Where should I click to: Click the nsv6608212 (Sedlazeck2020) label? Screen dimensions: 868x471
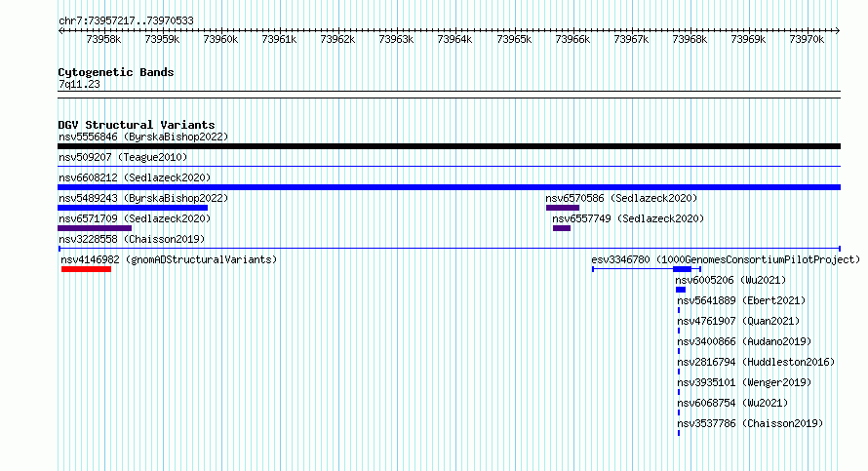pyautogui.click(x=135, y=177)
